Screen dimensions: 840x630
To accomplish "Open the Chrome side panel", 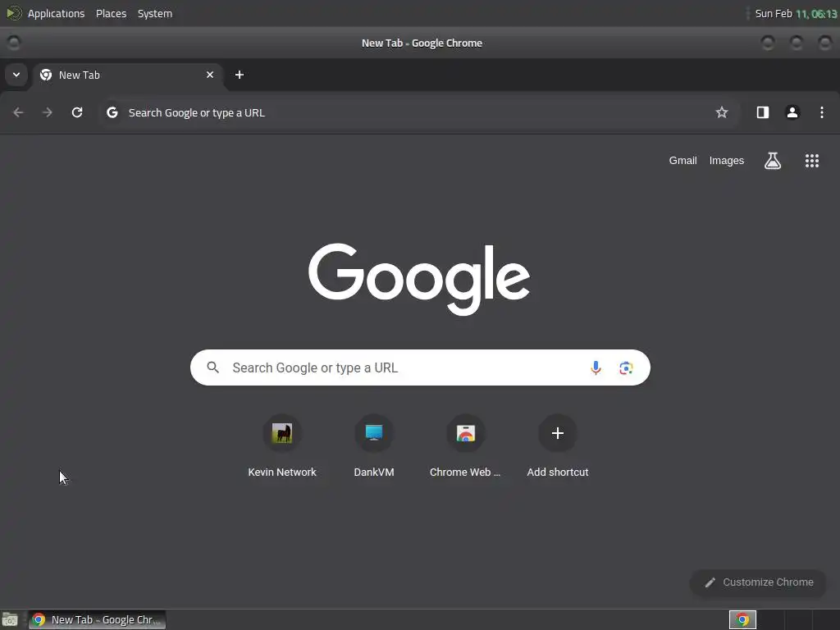I will click(x=763, y=112).
